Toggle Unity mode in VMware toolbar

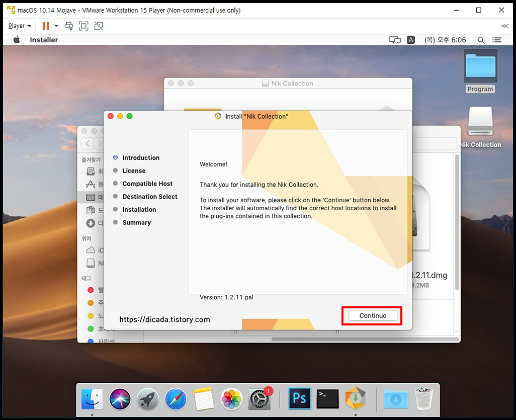pyautogui.click(x=99, y=26)
